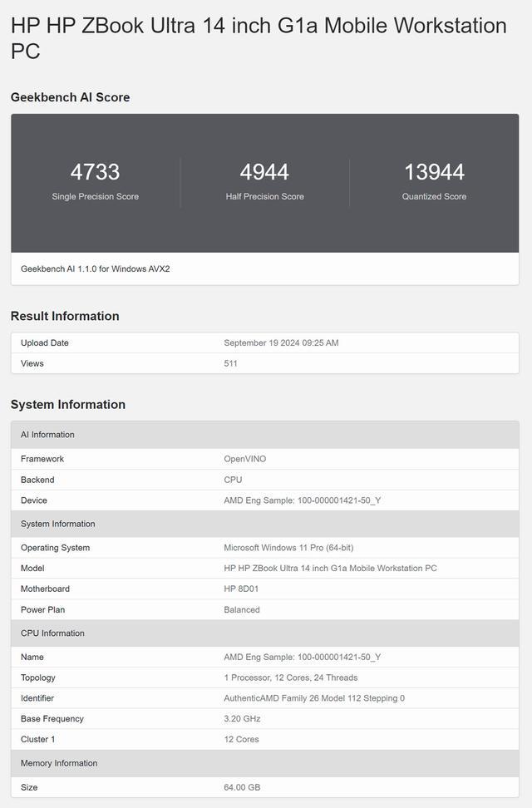Click the Cluster 1 label
The width and height of the screenshot is (532, 808).
click(x=37, y=740)
